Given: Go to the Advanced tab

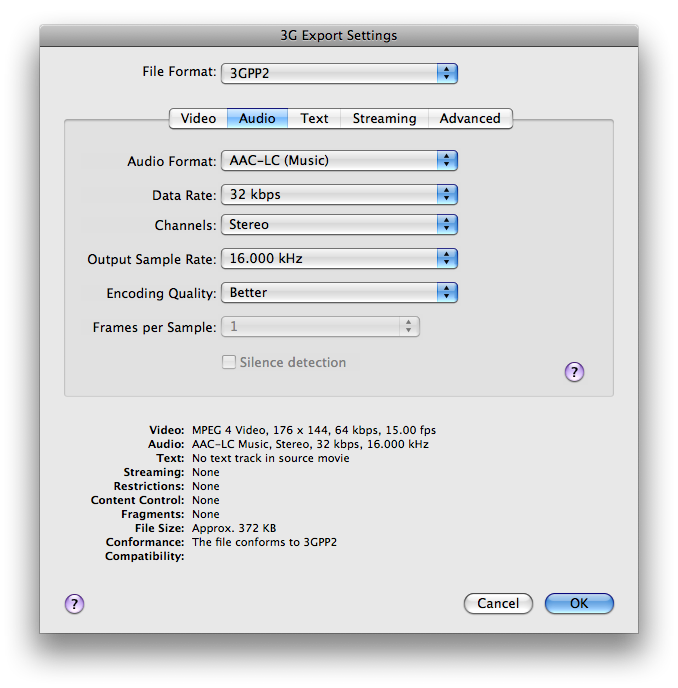Looking at the screenshot, I should 470,118.
